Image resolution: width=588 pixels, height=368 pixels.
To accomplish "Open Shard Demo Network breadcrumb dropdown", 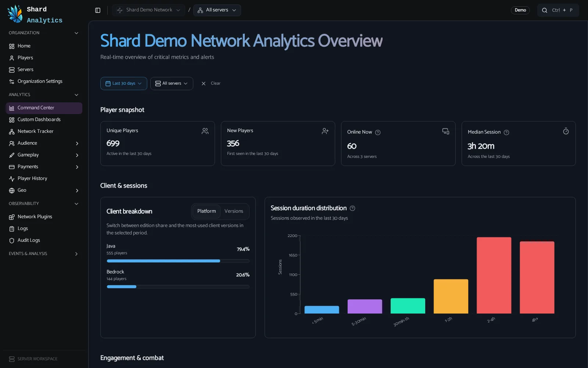I will (148, 10).
